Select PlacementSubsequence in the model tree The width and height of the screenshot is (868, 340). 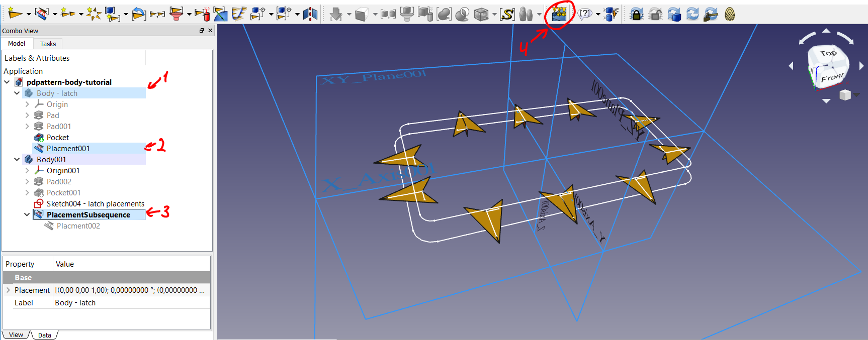pos(89,215)
